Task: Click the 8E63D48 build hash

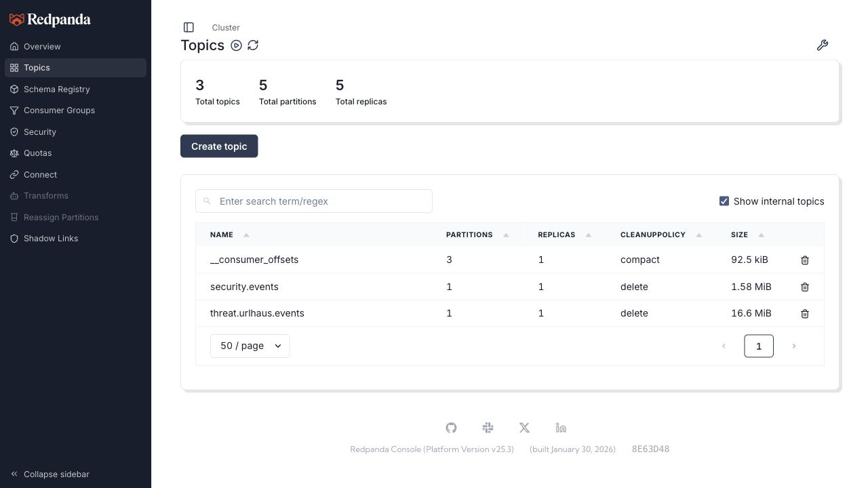Action: [x=650, y=449]
